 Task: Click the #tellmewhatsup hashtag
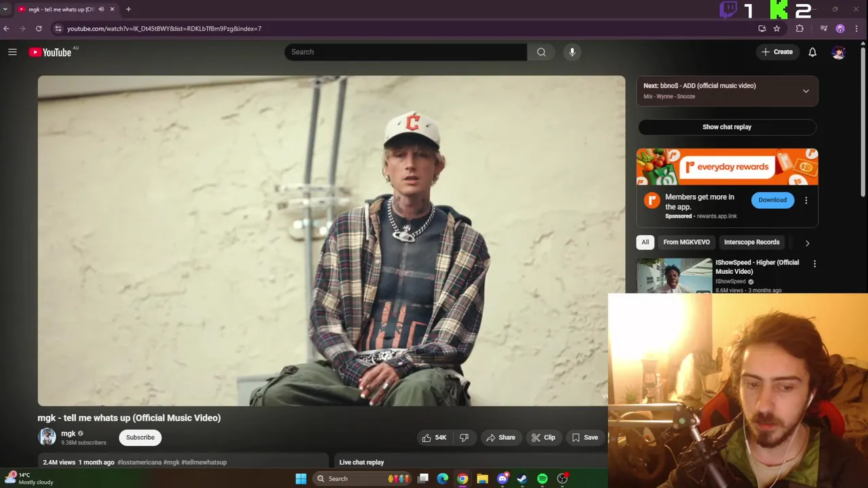(203, 462)
